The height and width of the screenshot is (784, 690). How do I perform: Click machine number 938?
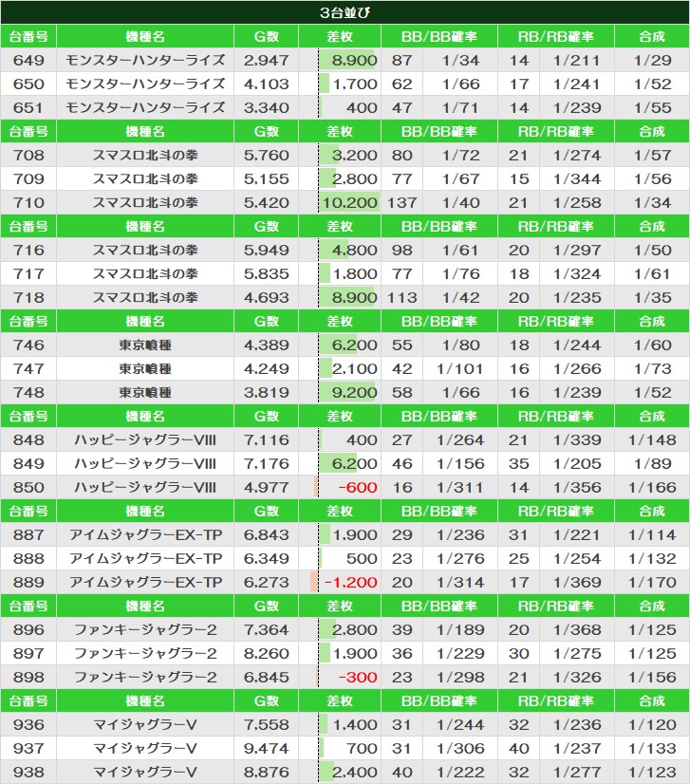coord(28,773)
